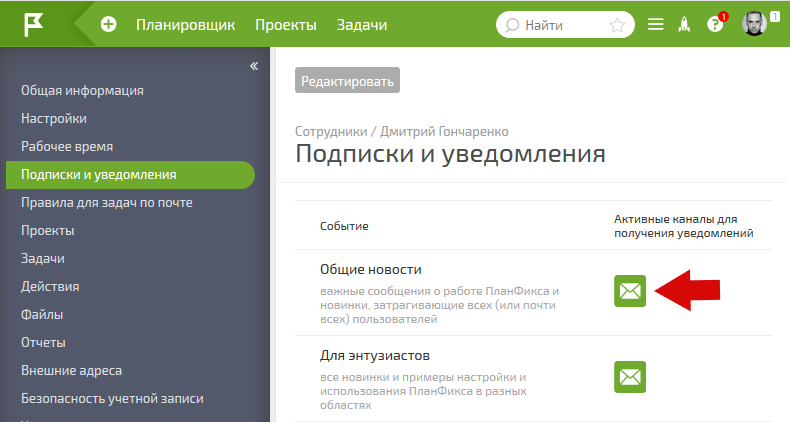Click the plus add-new icon

point(108,24)
